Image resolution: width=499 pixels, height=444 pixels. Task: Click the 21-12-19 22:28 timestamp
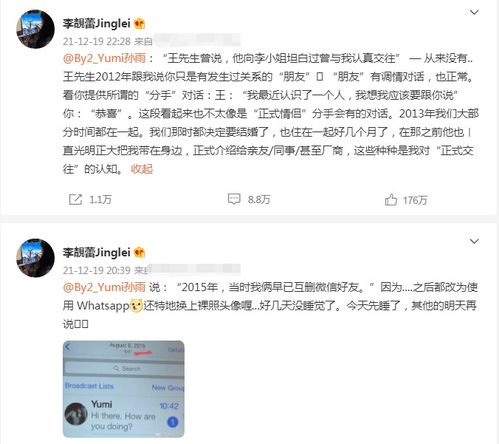pyautogui.click(x=97, y=41)
